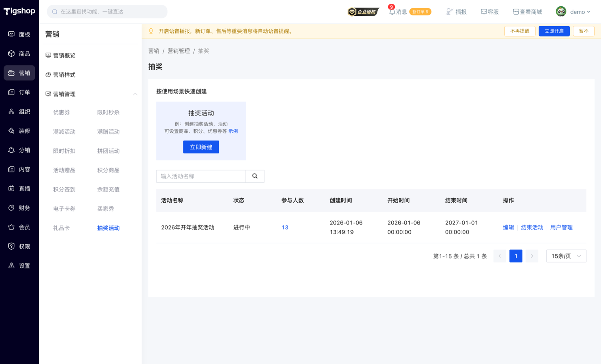Open the 权限 permissions shield icon
This screenshot has width=601, height=364.
coord(11,246)
